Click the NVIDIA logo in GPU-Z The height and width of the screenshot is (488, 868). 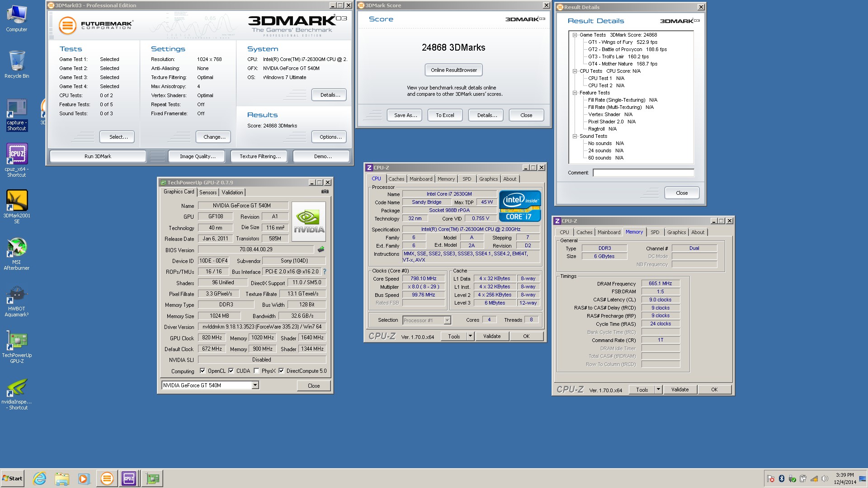309,221
